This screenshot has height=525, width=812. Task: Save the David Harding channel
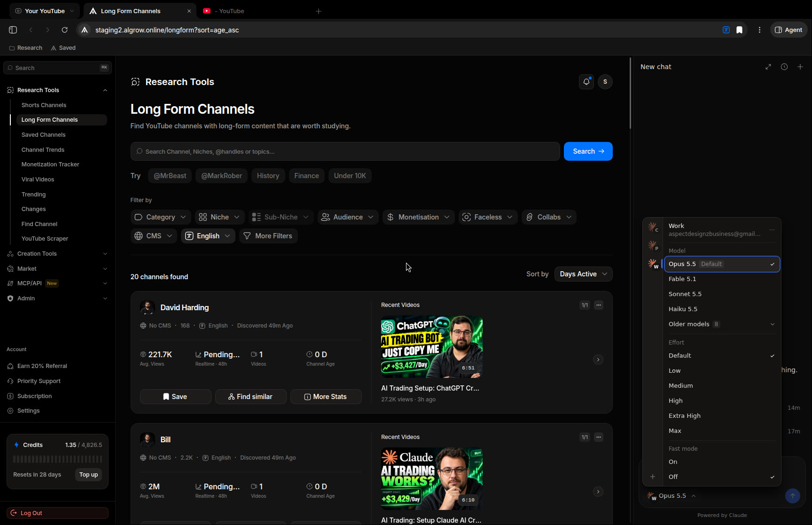click(x=175, y=397)
